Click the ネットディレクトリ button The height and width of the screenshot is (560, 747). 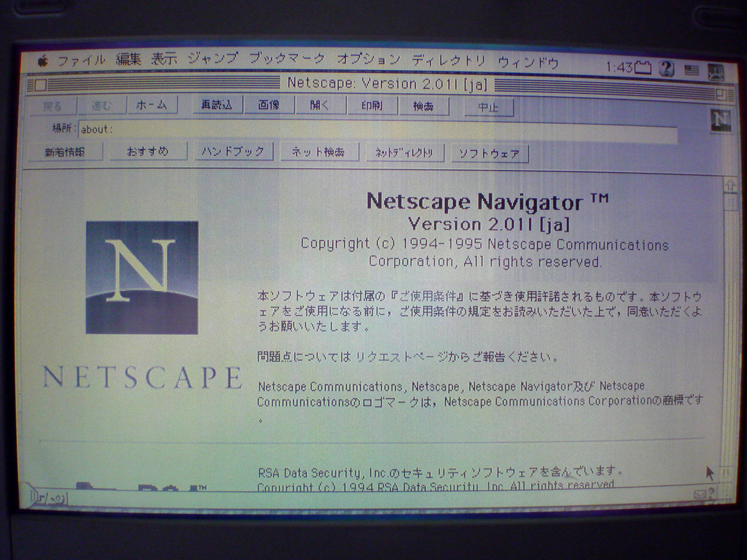click(404, 153)
